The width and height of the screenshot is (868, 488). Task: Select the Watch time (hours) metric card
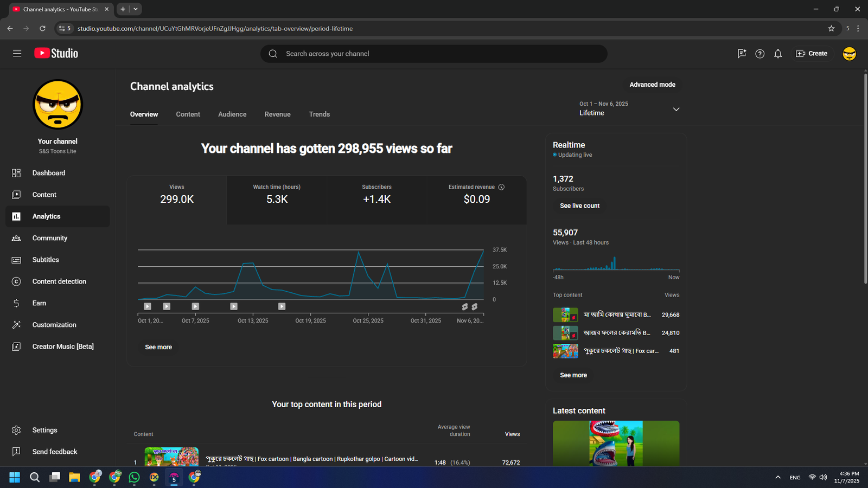coord(277,200)
